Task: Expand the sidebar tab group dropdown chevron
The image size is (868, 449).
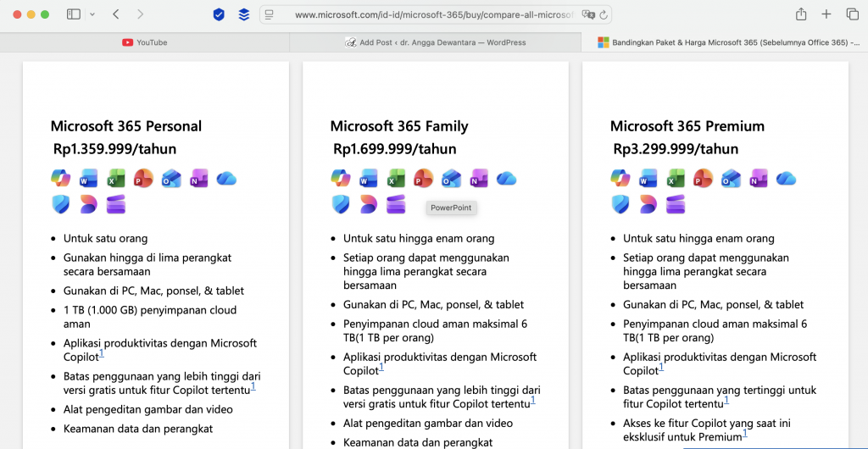Action: point(92,14)
